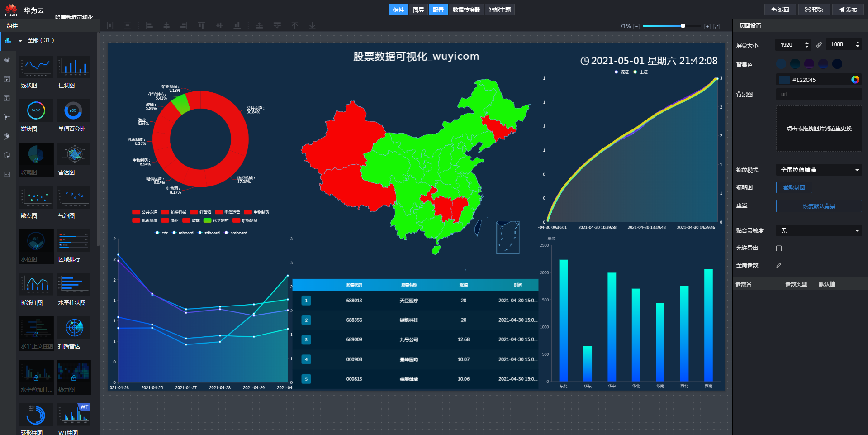Switch to the 图层 tab

[418, 10]
